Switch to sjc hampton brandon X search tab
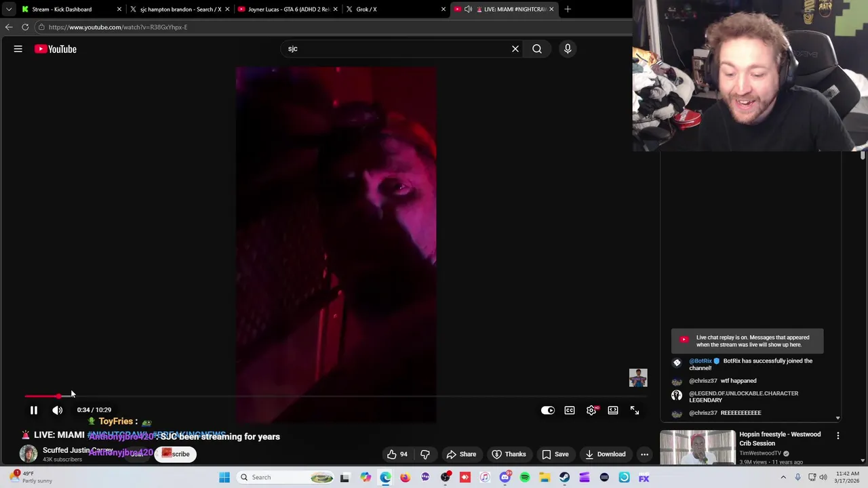This screenshot has width=868, height=488. pos(180,9)
